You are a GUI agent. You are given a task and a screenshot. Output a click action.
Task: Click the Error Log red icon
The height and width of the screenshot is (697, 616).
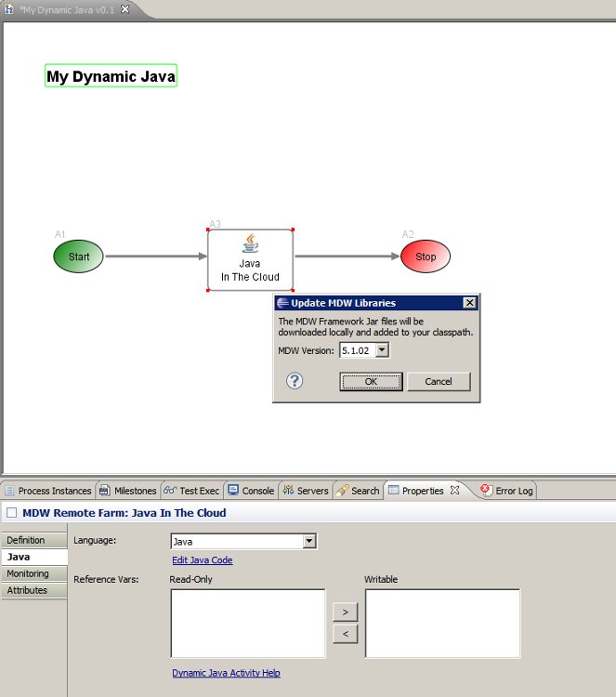(x=486, y=491)
